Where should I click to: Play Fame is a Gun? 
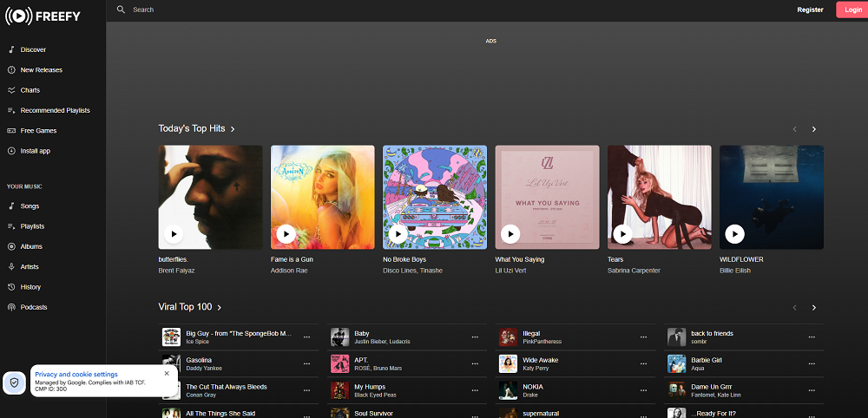tap(286, 234)
